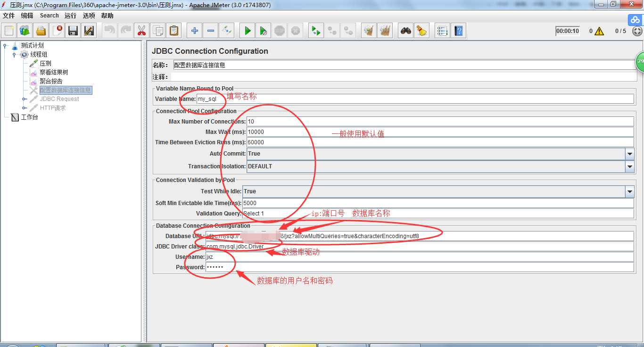Viewport: 644px width, 347px height.
Task: Click the Password field
Action: pyautogui.click(x=420, y=267)
